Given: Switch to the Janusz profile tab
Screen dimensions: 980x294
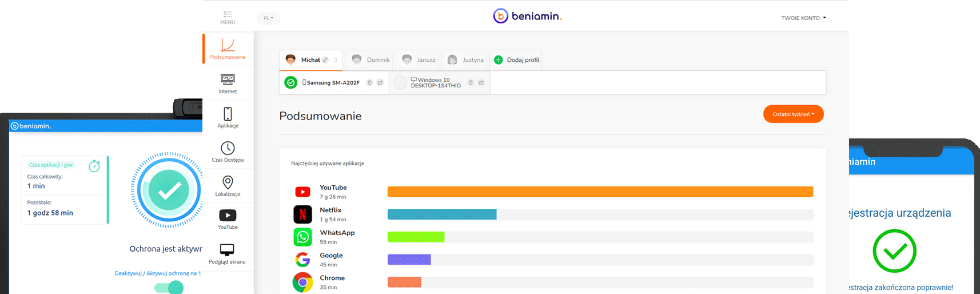Looking at the screenshot, I should point(417,59).
